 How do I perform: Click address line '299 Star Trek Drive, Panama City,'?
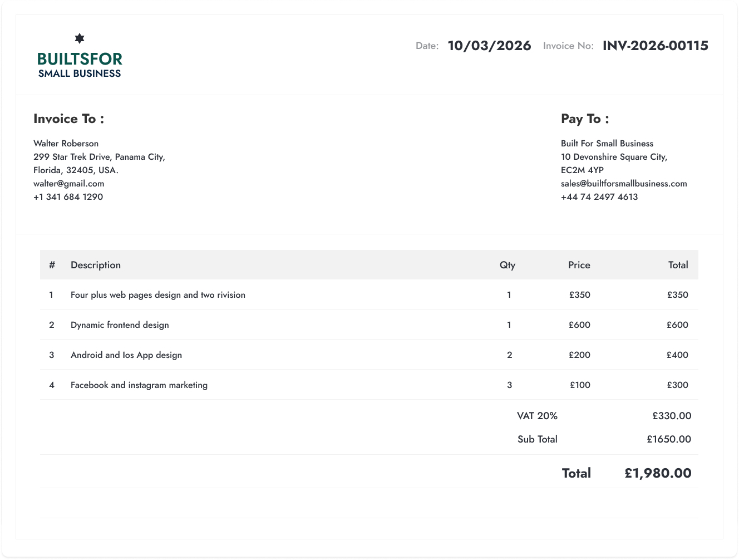tap(99, 157)
